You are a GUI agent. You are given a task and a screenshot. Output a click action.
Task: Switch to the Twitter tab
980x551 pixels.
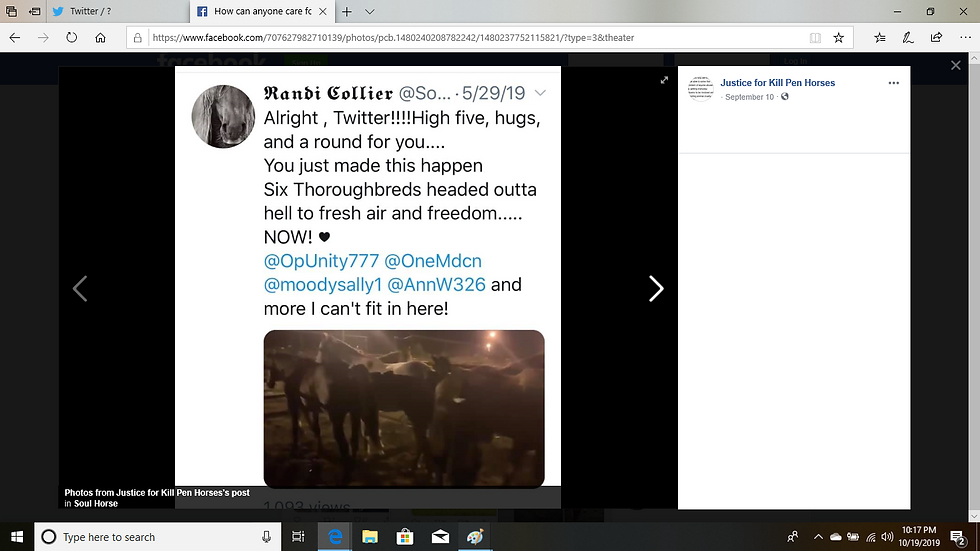pos(118,11)
